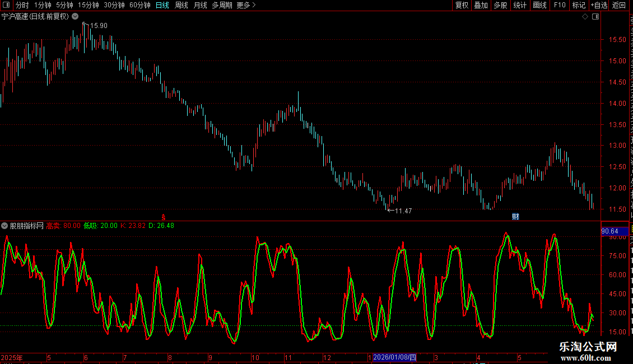Click the 财 financial marker icon
The image size is (633, 364).
515,217
